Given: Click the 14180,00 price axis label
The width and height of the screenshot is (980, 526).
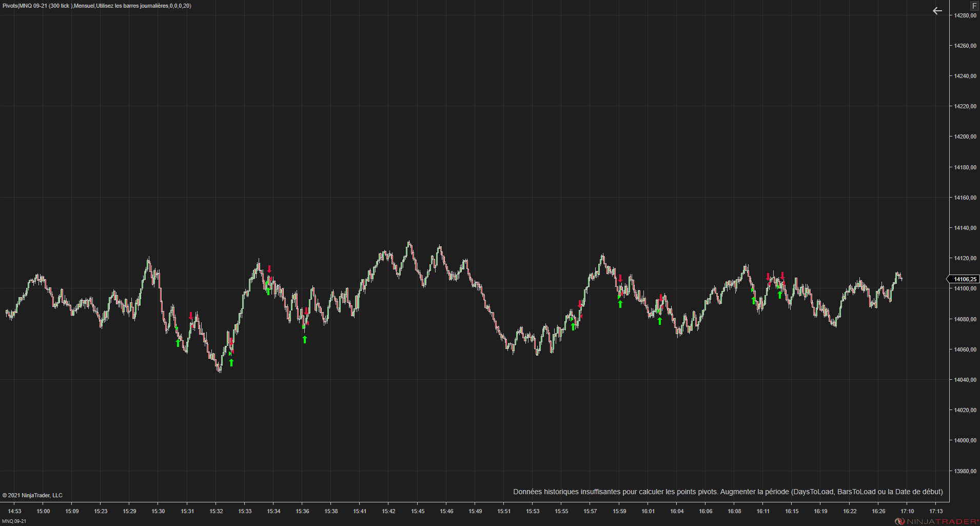Looking at the screenshot, I should (965, 167).
